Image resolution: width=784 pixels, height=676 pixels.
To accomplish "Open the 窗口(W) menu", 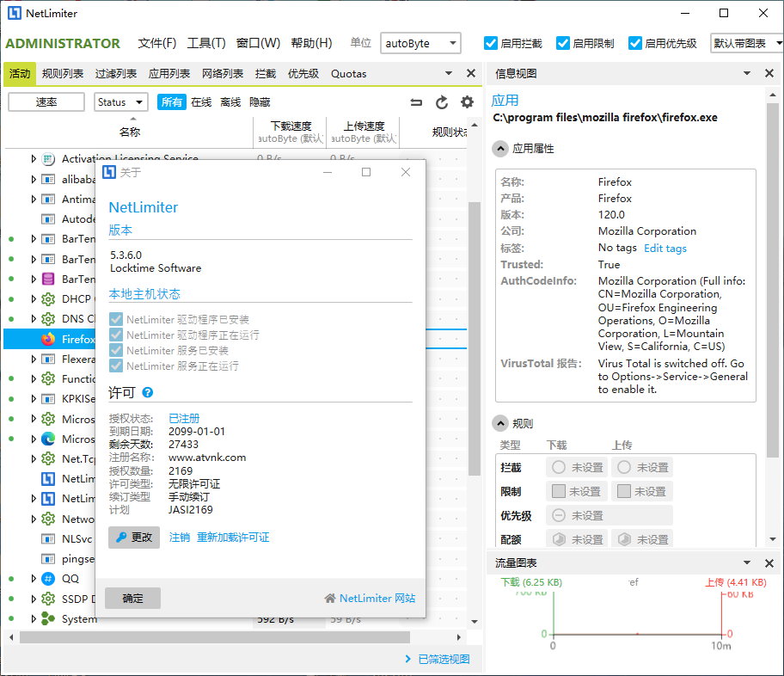I will (x=258, y=44).
